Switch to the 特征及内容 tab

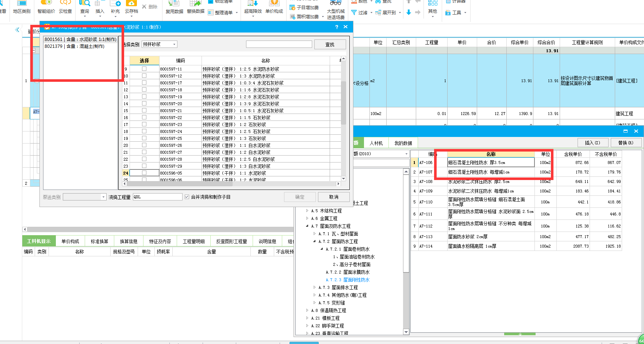click(160, 241)
